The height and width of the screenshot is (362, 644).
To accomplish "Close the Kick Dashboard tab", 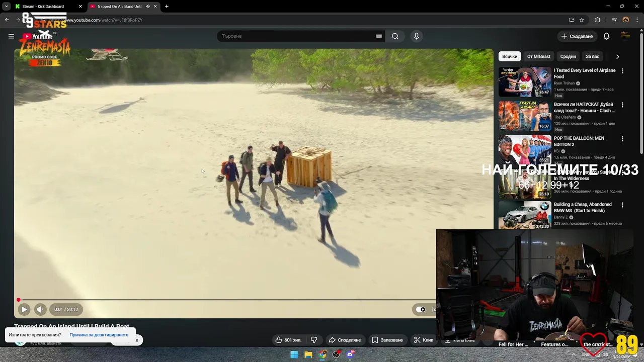I will (80, 7).
